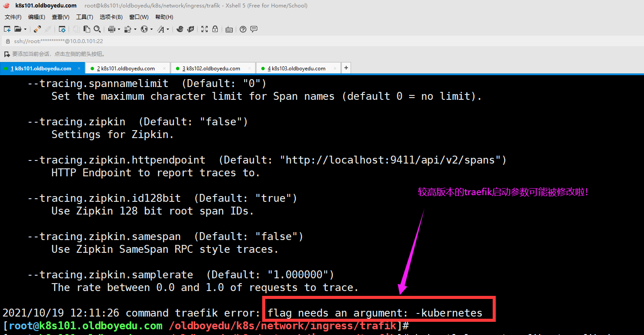644x335 pixels.
Task: Click the lock screen padlock icon
Action: pos(215,29)
